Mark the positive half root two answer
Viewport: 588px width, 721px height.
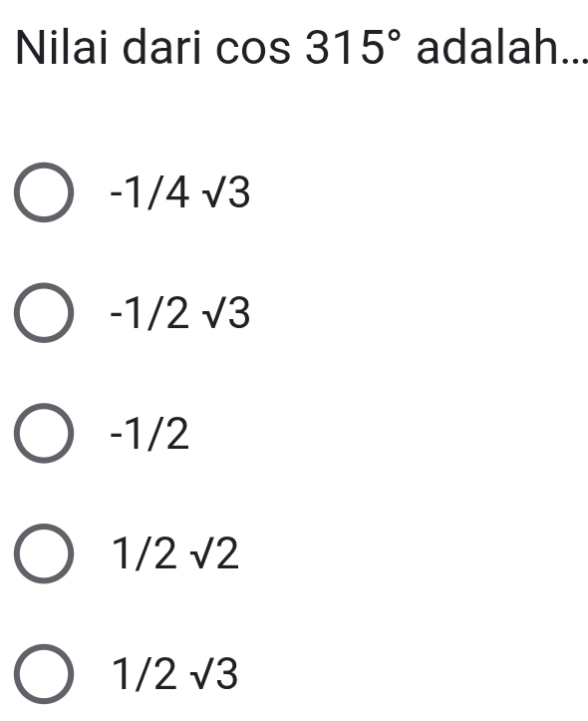pos(44,553)
